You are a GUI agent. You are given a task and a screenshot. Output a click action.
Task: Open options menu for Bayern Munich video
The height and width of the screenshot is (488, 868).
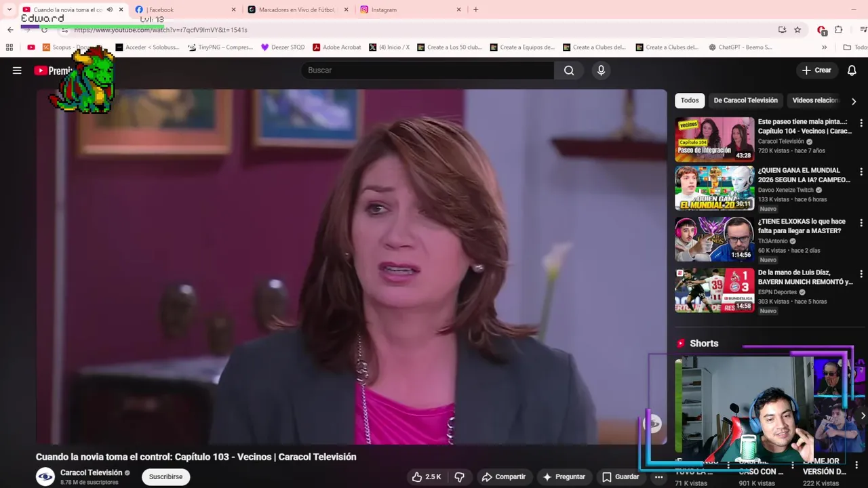(861, 274)
